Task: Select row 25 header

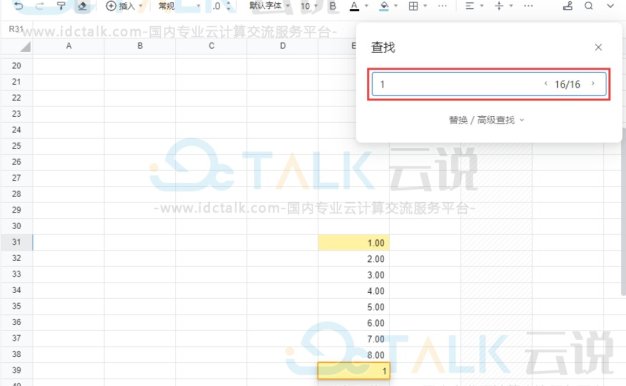Action: point(16,146)
